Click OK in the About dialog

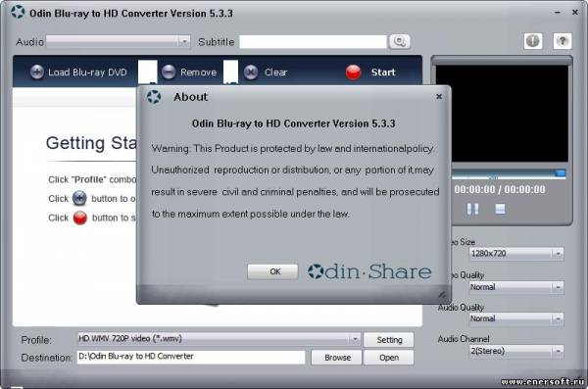pyautogui.click(x=272, y=271)
